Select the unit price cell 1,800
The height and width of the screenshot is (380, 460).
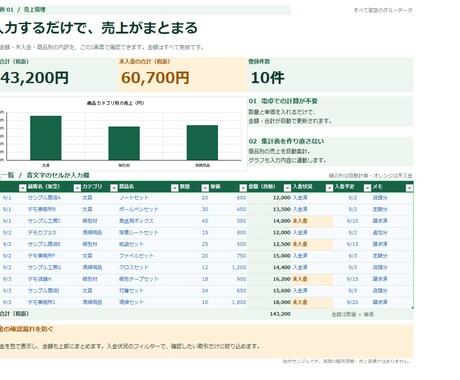coord(239,302)
